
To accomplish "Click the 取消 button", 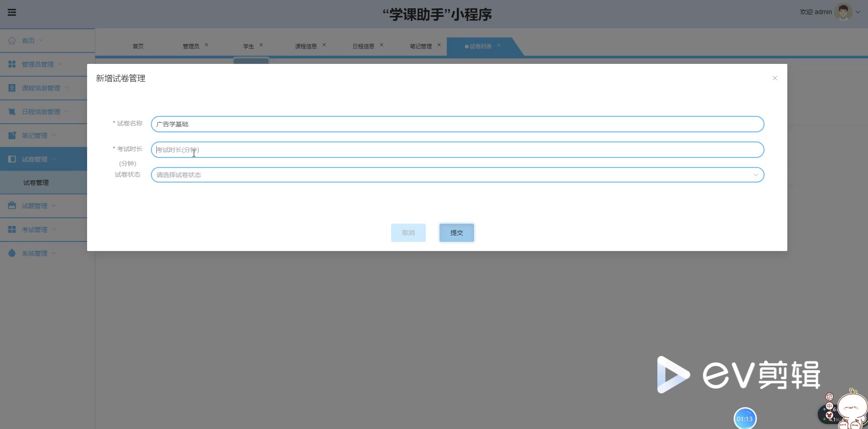I will point(408,233).
